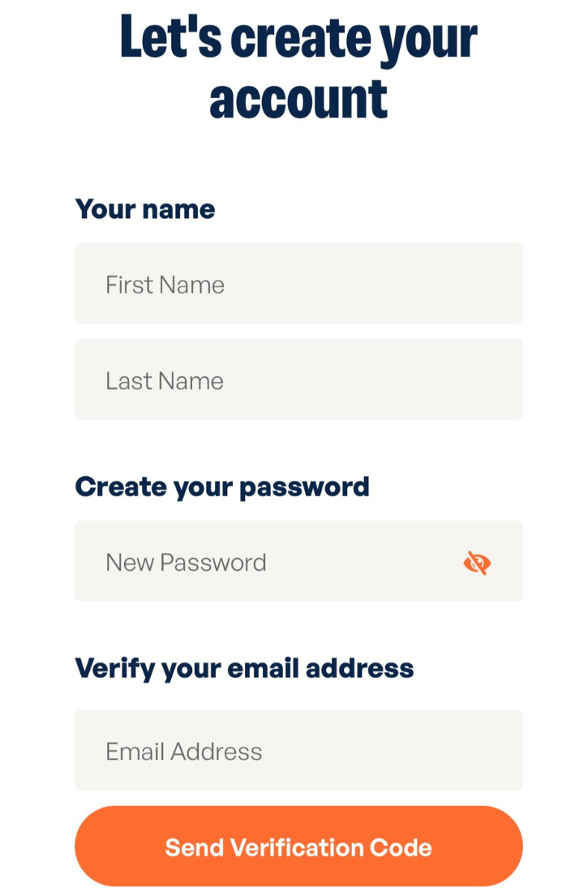The image size is (588, 896).
Task: Place cursor on the First Name placeholder
Action: [x=165, y=285]
